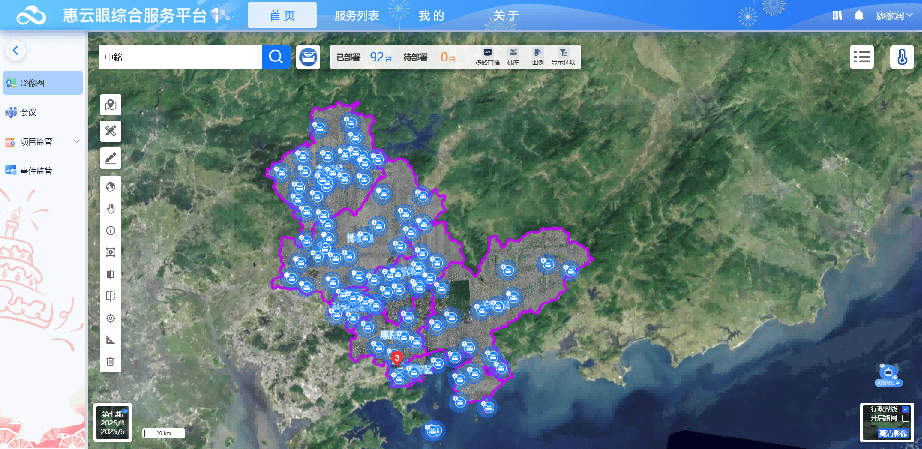This screenshot has width=922, height=449.
Task: Open the list view button
Action: tap(861, 57)
